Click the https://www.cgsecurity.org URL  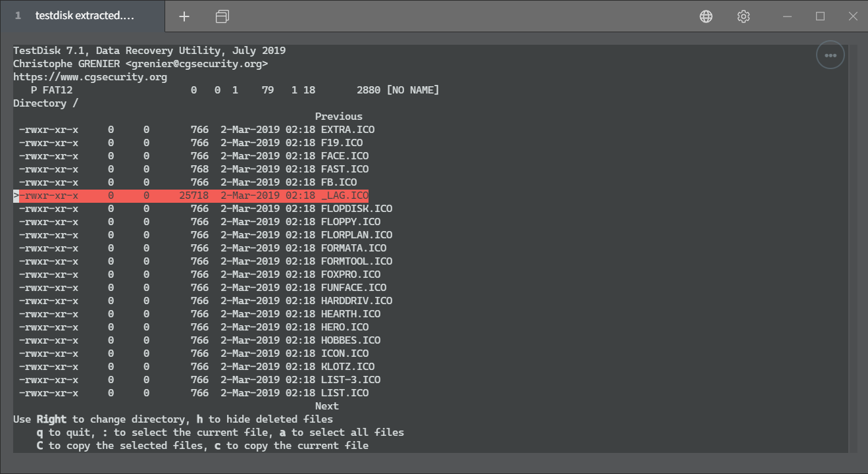[90, 77]
